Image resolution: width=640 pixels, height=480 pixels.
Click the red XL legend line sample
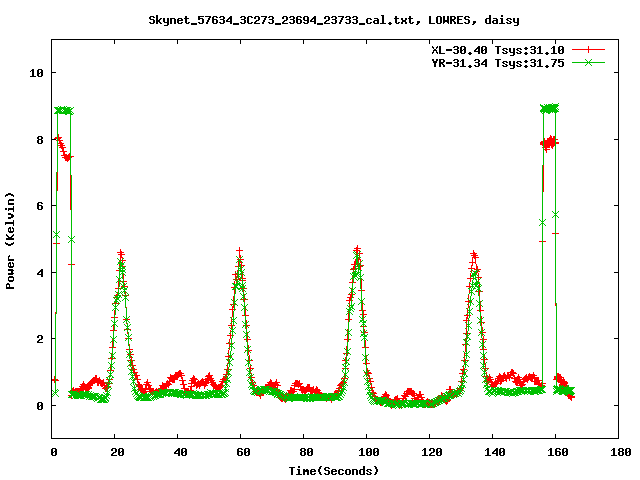click(588, 50)
